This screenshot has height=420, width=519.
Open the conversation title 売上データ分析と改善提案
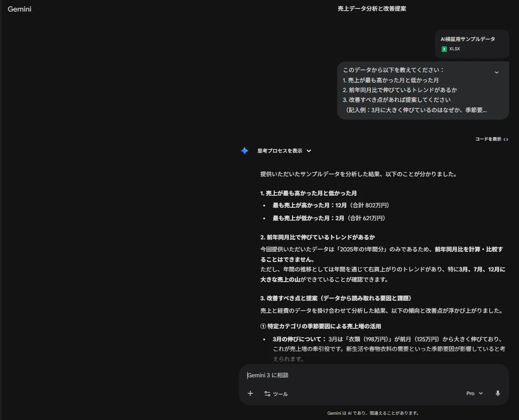(x=372, y=8)
